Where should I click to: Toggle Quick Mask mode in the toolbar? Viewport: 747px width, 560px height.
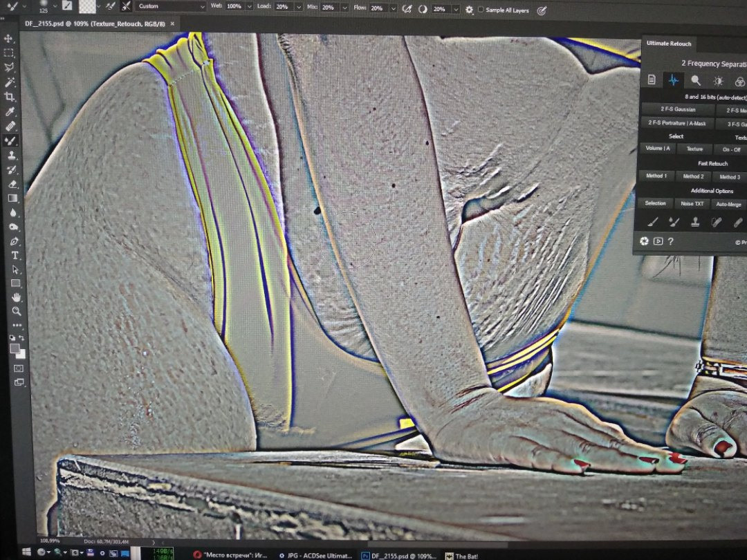19,368
